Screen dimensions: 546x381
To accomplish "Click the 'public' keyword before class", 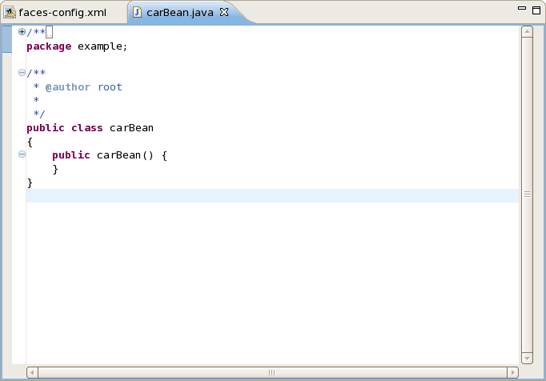I will click(45, 128).
